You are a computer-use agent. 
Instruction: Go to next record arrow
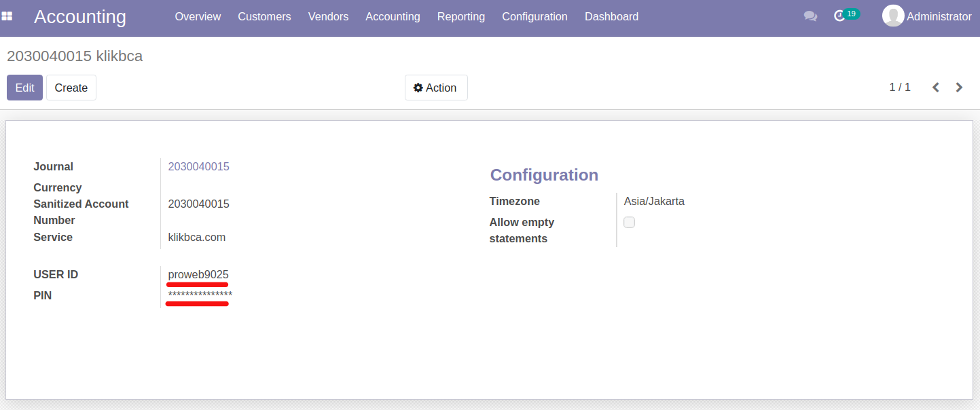pyautogui.click(x=959, y=88)
